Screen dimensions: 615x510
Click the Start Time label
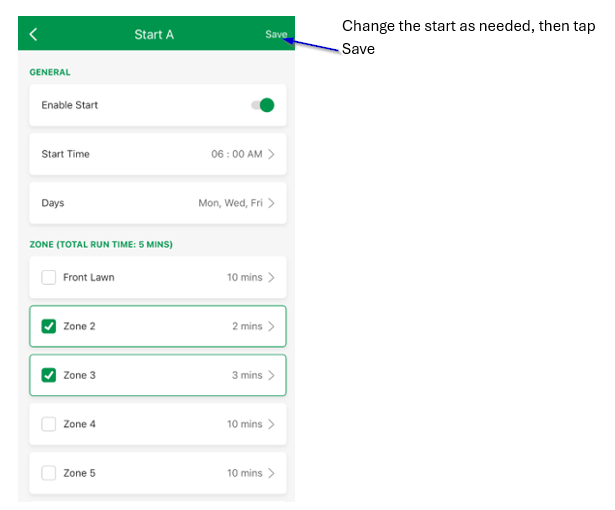[x=66, y=154]
